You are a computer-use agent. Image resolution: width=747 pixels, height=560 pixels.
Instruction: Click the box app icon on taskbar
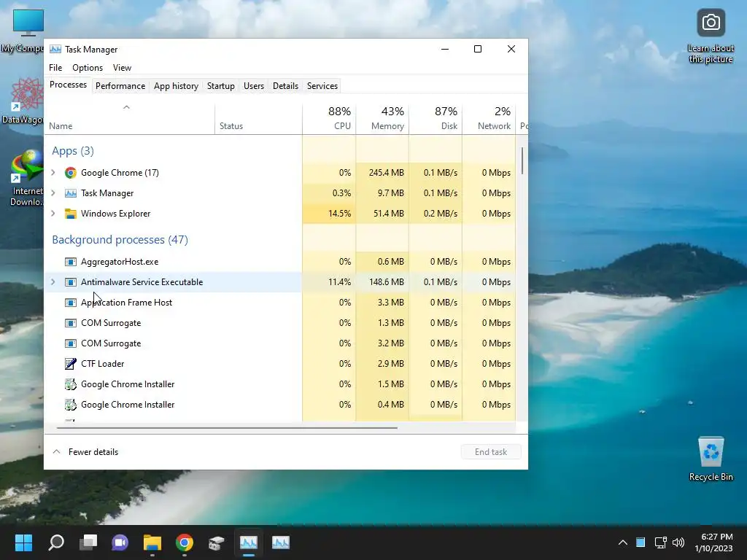coord(216,542)
